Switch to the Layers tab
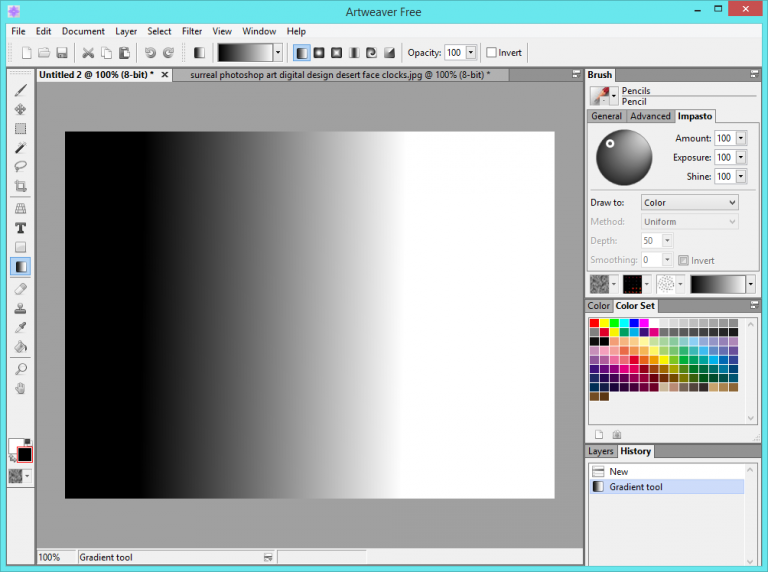Image resolution: width=768 pixels, height=572 pixels. [x=601, y=452]
